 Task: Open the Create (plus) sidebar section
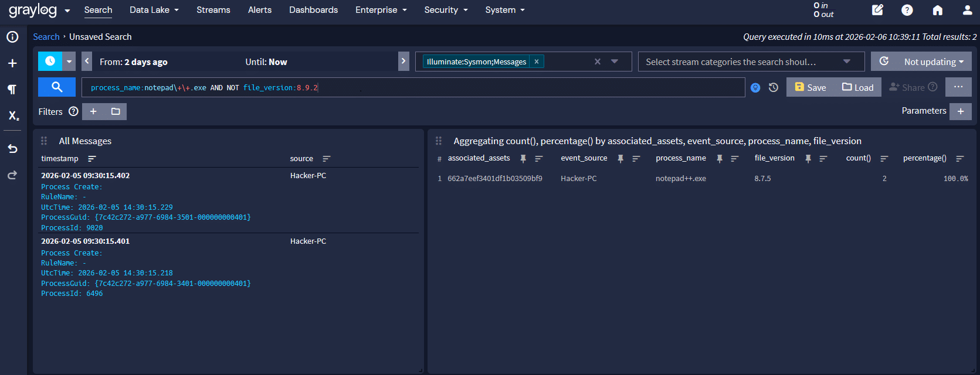click(x=12, y=63)
